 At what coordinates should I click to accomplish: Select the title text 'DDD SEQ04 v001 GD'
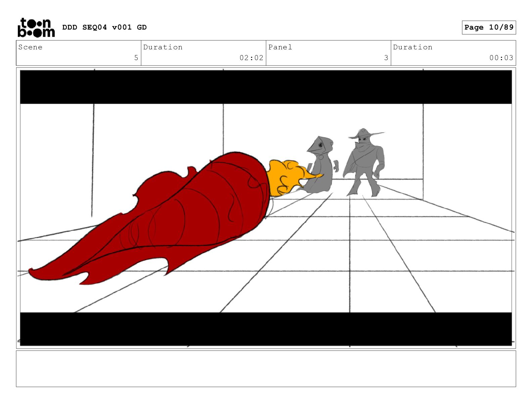pyautogui.click(x=104, y=27)
